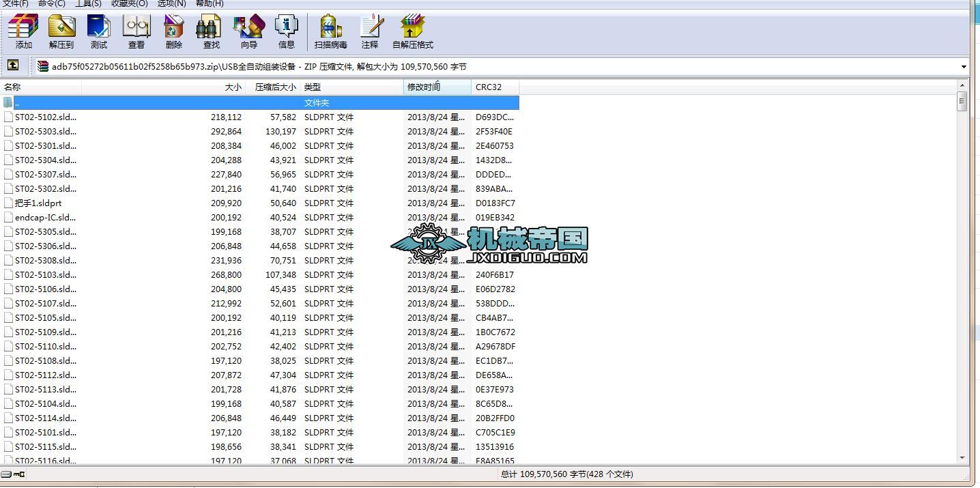
Task: Select file ST02-5301.sld...
Action: tap(46, 145)
